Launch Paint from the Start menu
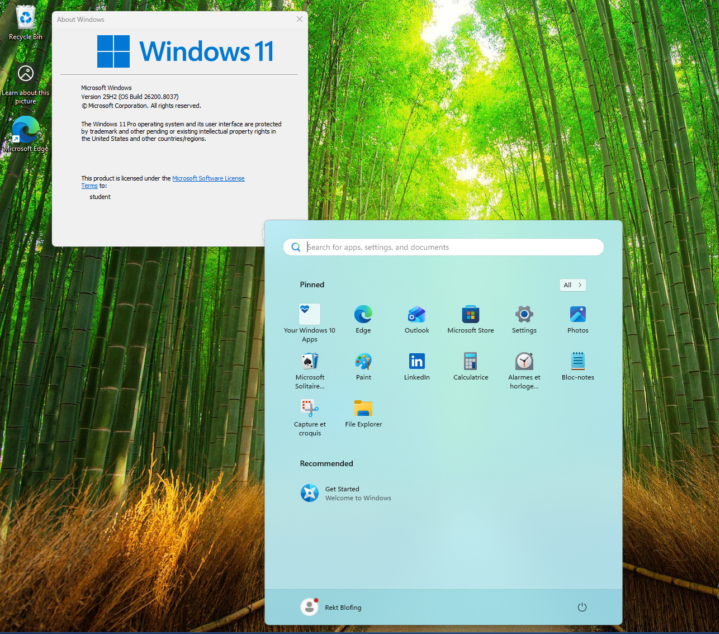 (363, 366)
